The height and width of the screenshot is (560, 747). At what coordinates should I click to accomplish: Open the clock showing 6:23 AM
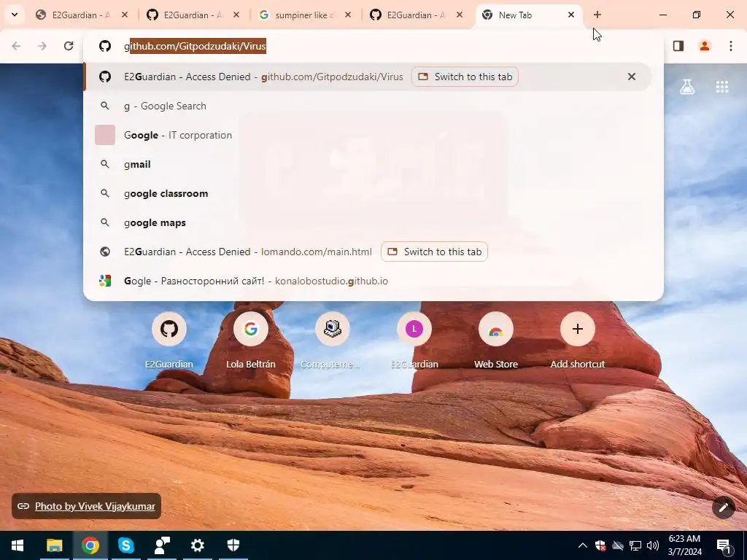point(685,545)
